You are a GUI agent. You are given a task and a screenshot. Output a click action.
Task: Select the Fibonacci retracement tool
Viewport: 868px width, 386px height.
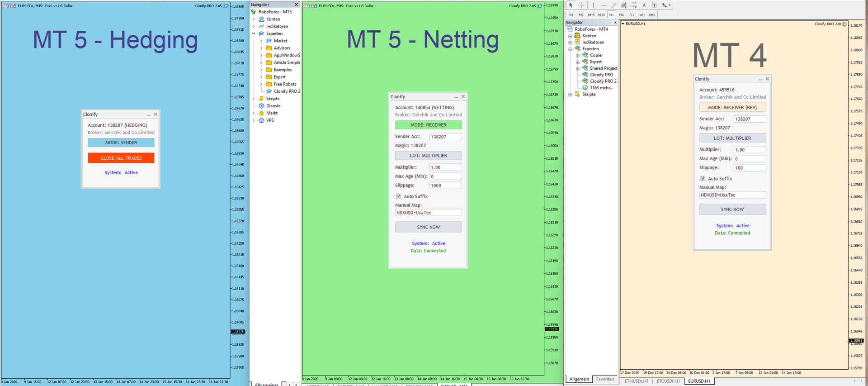(x=634, y=5)
